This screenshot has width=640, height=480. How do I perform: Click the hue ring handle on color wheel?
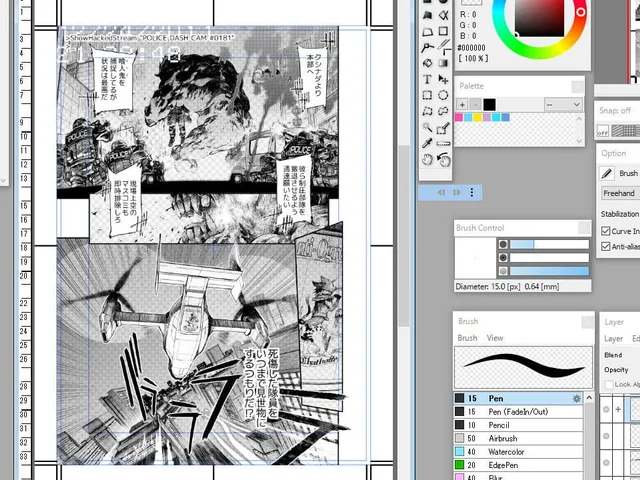[580, 12]
